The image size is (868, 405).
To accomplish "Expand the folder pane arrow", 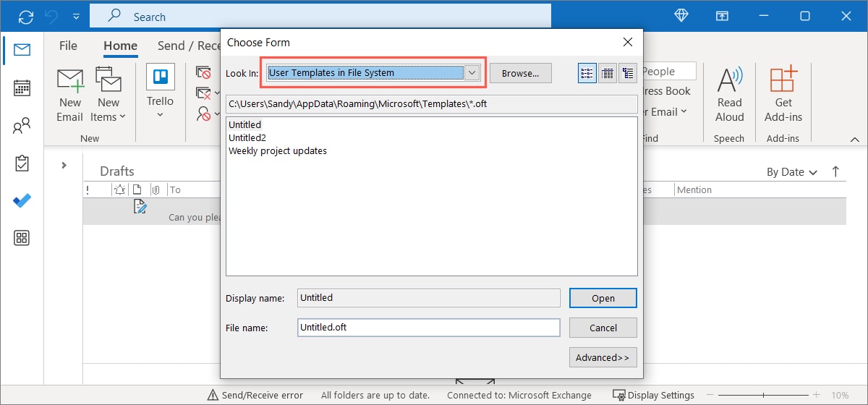I will (x=64, y=166).
